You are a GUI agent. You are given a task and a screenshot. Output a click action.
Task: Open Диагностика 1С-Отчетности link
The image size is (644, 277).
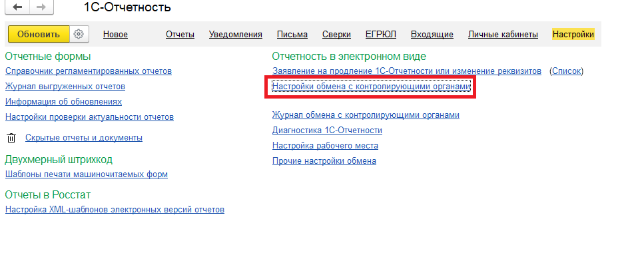coord(327,131)
